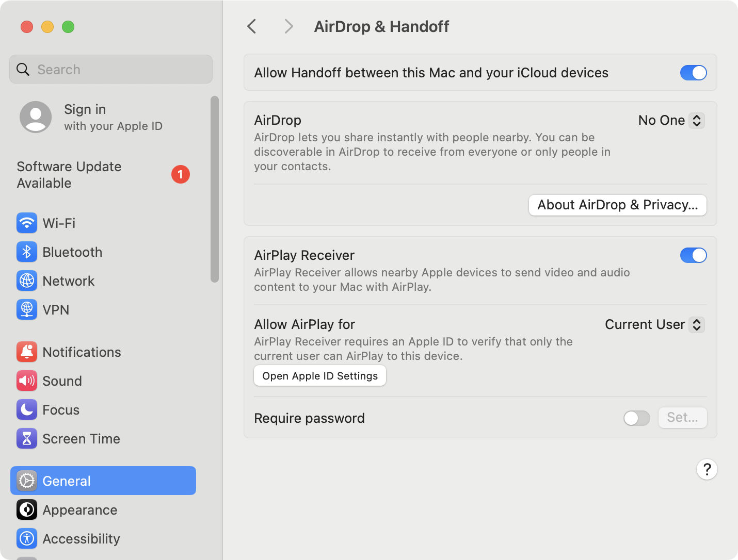
Task: Click the Network globe icon
Action: [x=27, y=281]
